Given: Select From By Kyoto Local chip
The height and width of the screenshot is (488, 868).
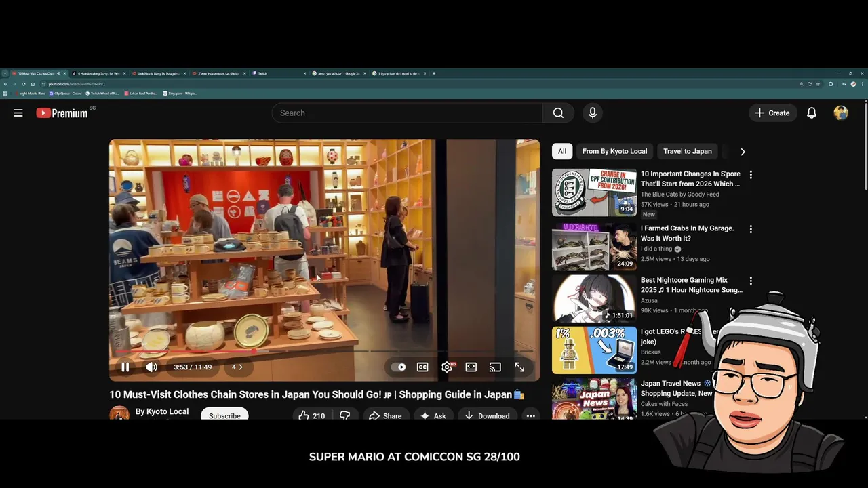Looking at the screenshot, I should [x=614, y=151].
